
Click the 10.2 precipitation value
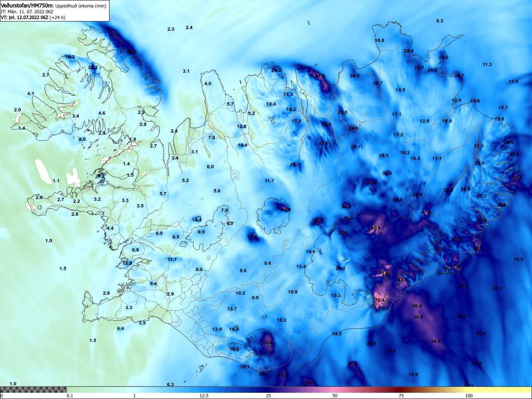pos(240,293)
